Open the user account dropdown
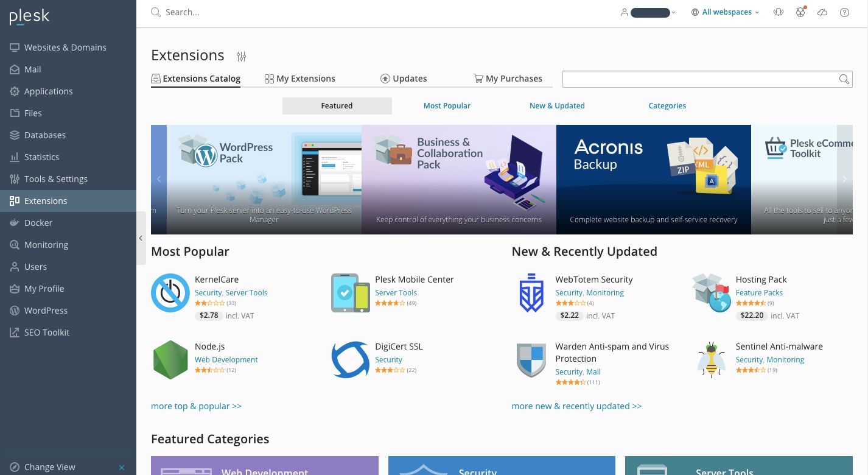 649,12
